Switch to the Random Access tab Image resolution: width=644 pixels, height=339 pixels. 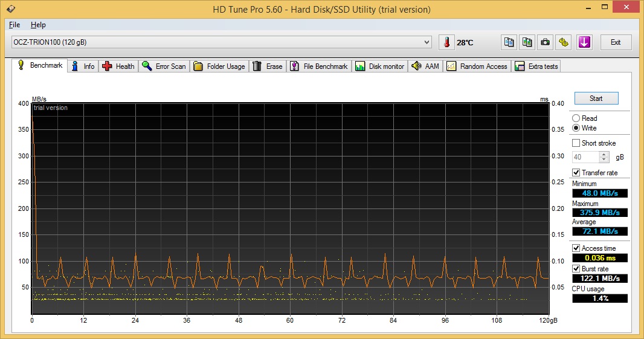coord(478,66)
